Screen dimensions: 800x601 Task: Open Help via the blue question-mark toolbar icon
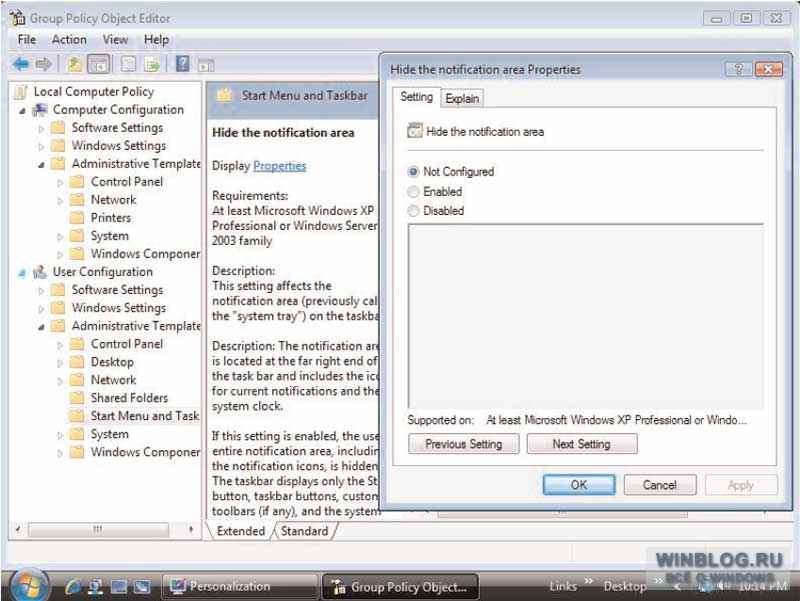coord(182,64)
